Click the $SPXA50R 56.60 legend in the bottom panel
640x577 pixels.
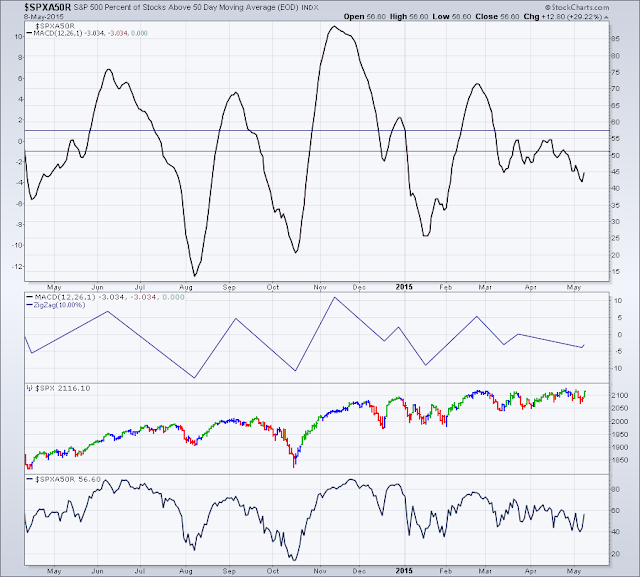point(63,479)
